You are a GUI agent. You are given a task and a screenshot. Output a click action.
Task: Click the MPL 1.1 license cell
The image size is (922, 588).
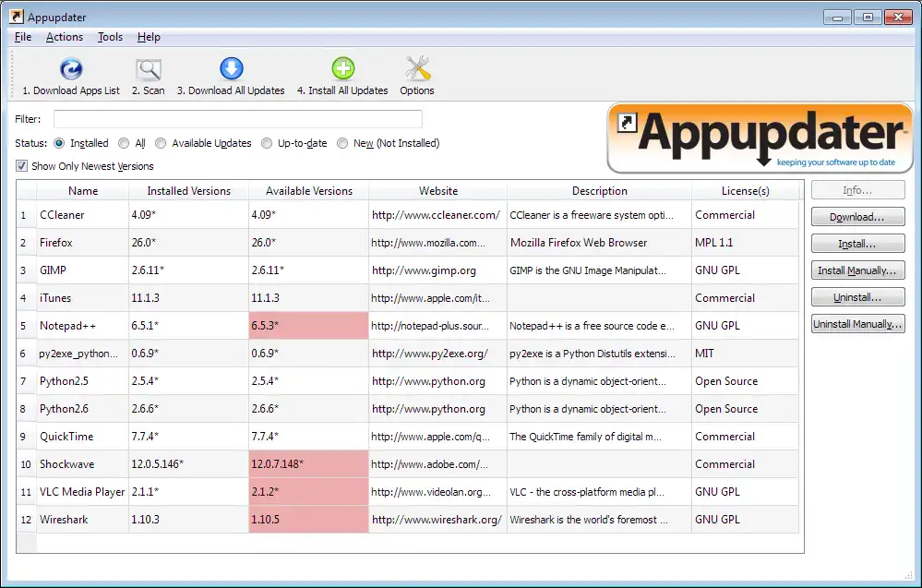(745, 243)
